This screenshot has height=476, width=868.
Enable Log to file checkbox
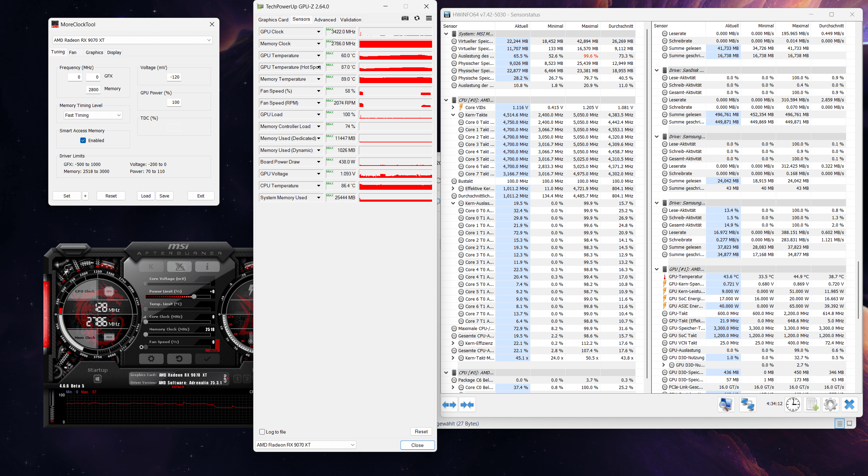pos(262,432)
